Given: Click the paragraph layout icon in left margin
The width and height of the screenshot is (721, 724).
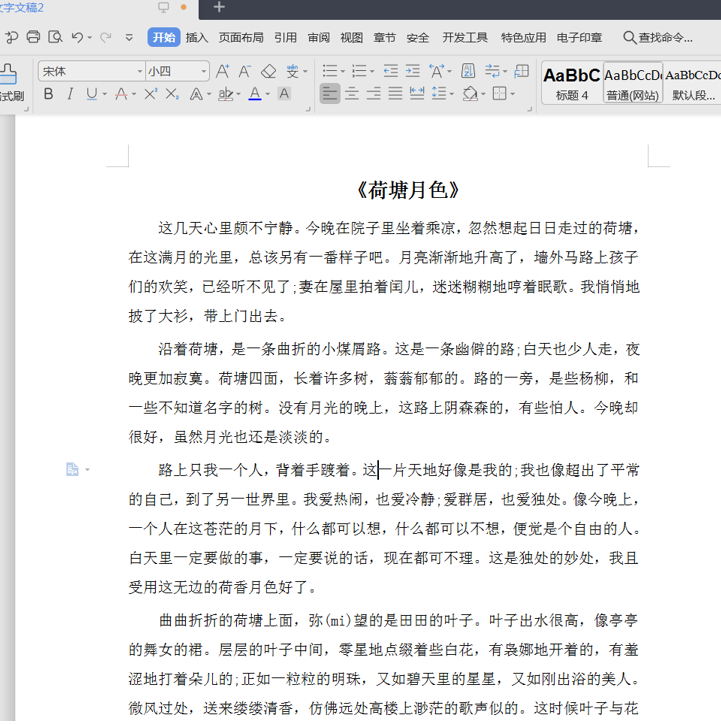Looking at the screenshot, I should point(72,469).
